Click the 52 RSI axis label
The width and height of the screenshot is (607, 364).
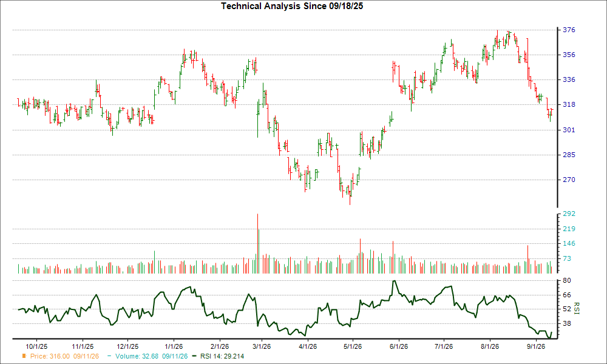[567, 309]
